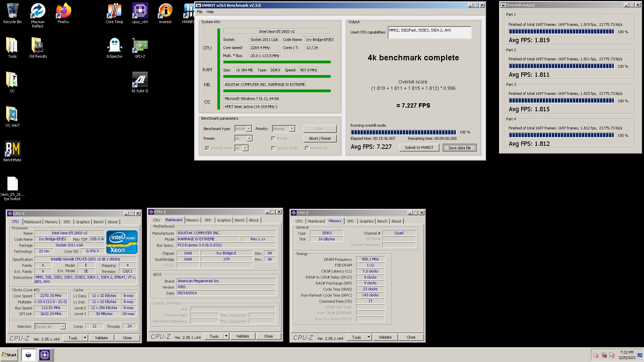Switch to SPD tab in CPU-Z CPU window
This screenshot has width=644, height=362.
tap(67, 222)
